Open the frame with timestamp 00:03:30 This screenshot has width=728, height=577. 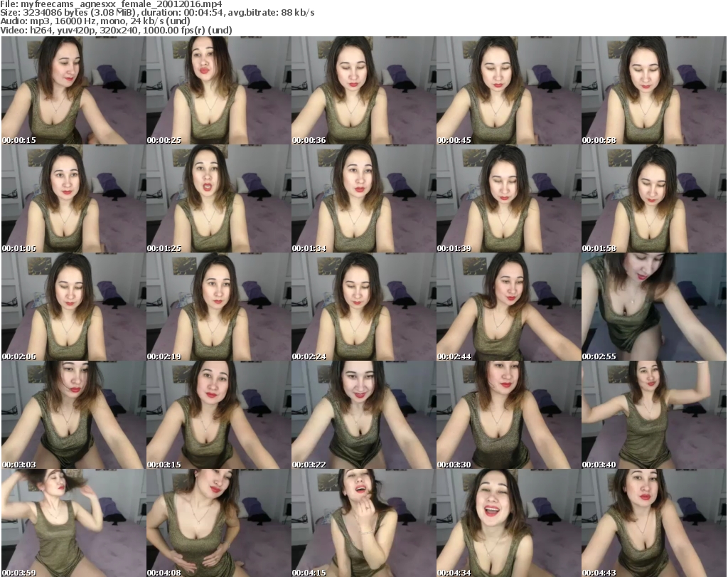tap(508, 415)
